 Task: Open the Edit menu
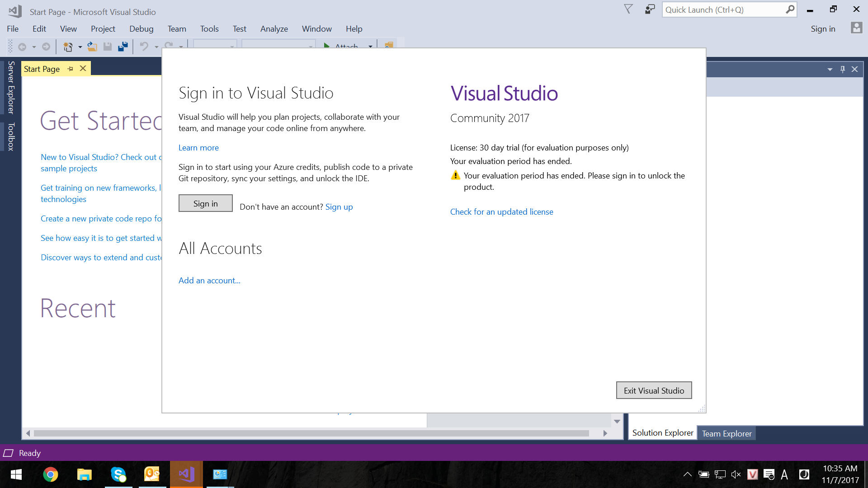pyautogui.click(x=39, y=28)
